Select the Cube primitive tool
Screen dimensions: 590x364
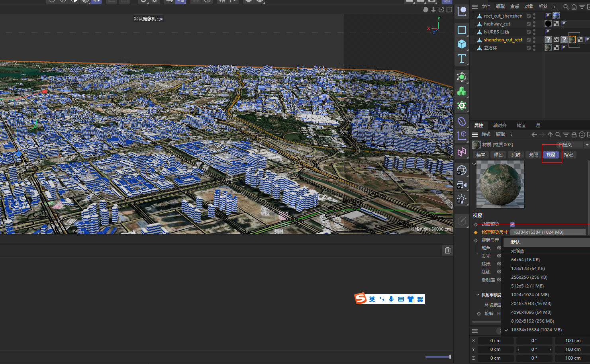462,44
